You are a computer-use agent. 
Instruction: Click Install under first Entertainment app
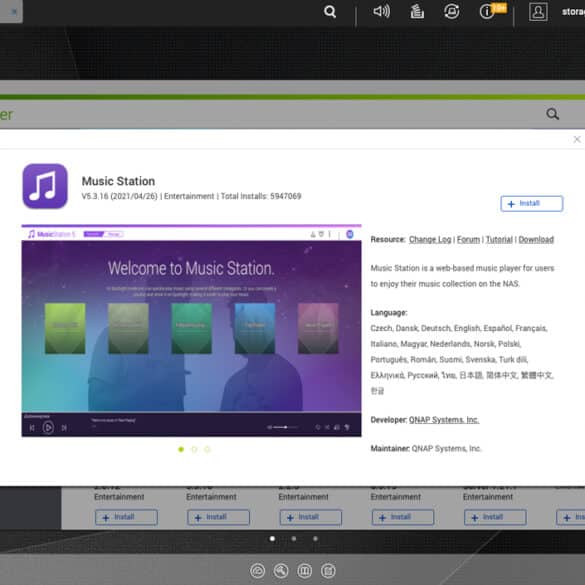click(126, 517)
